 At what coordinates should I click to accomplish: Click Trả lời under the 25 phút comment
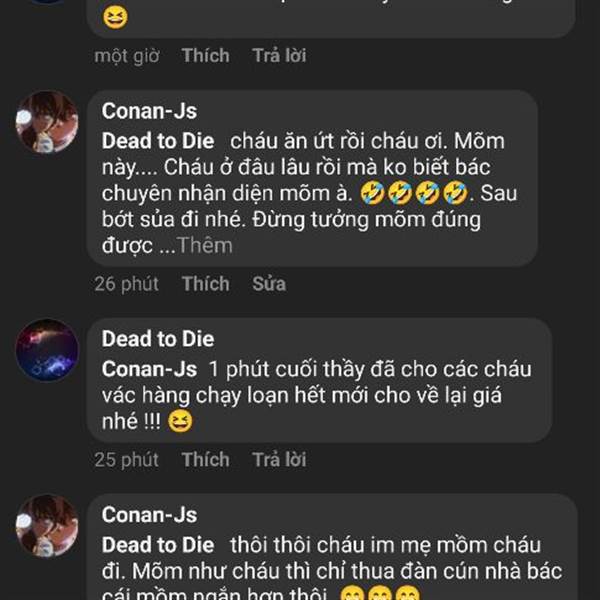click(x=279, y=460)
